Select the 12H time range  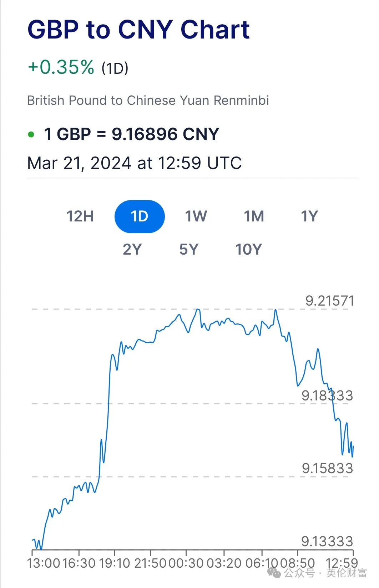coord(80,216)
